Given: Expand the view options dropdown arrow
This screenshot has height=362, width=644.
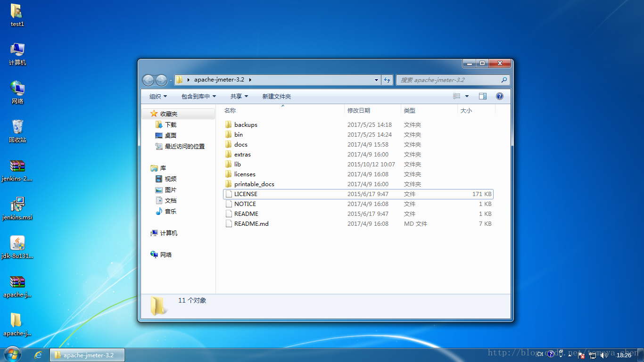Looking at the screenshot, I should [467, 96].
